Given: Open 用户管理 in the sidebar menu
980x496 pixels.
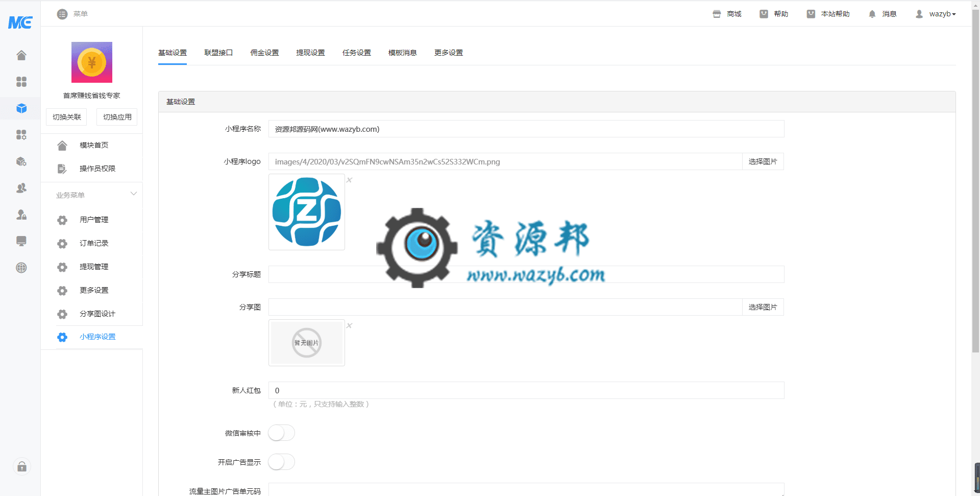Looking at the screenshot, I should click(94, 220).
